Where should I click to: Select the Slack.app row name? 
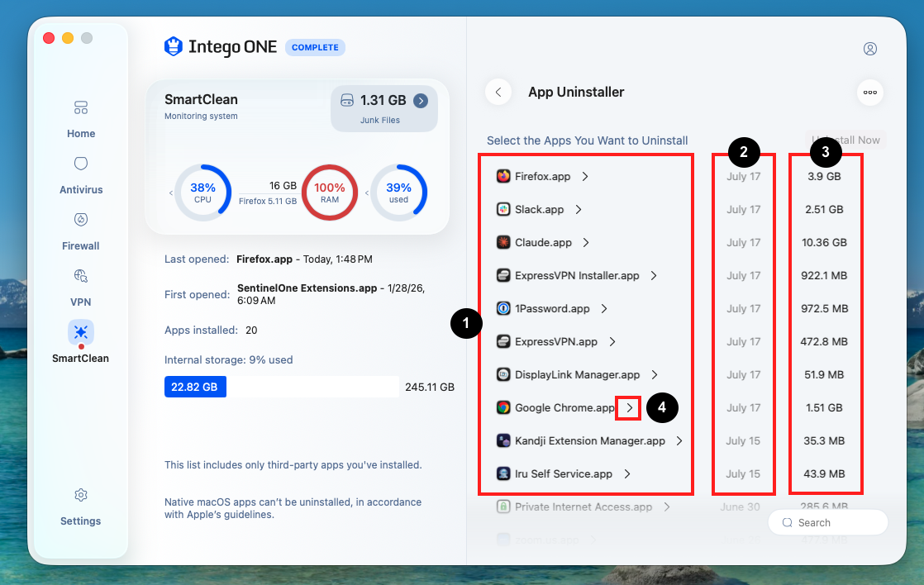[x=539, y=209]
